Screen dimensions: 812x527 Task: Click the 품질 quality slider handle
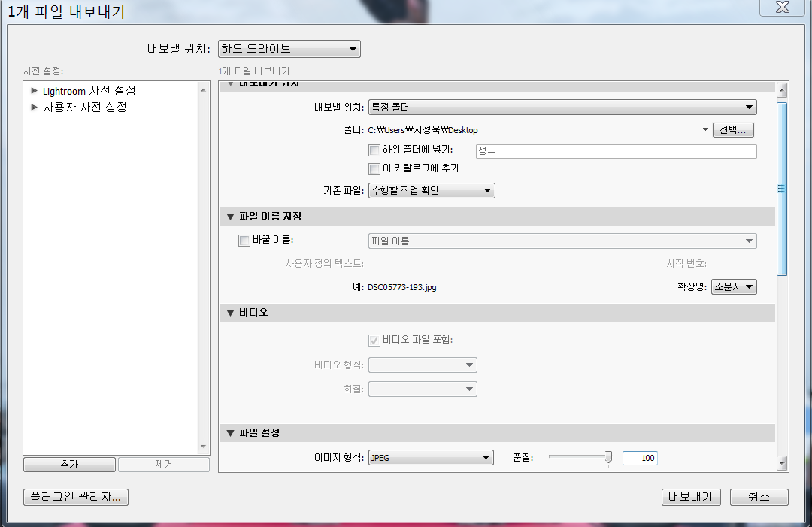[608, 456]
